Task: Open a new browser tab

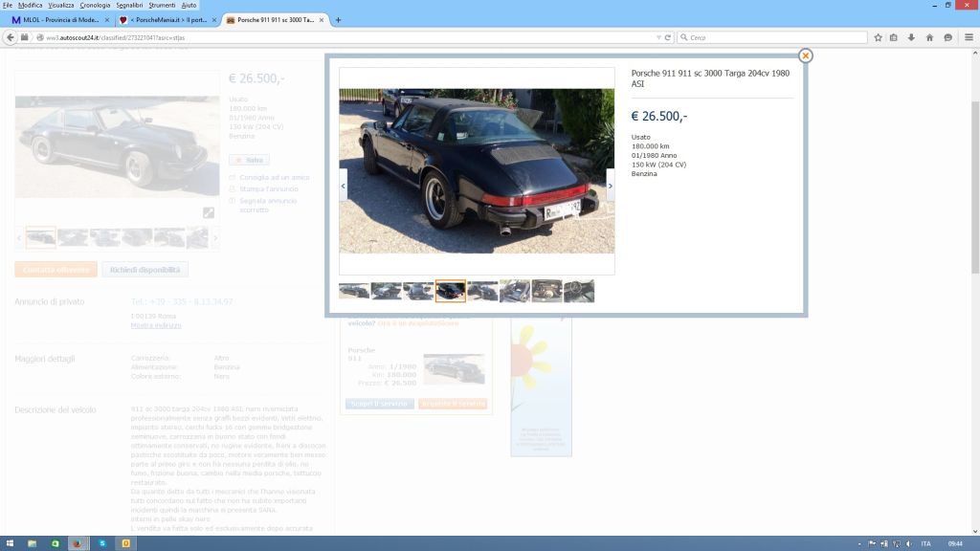Action: (x=338, y=20)
